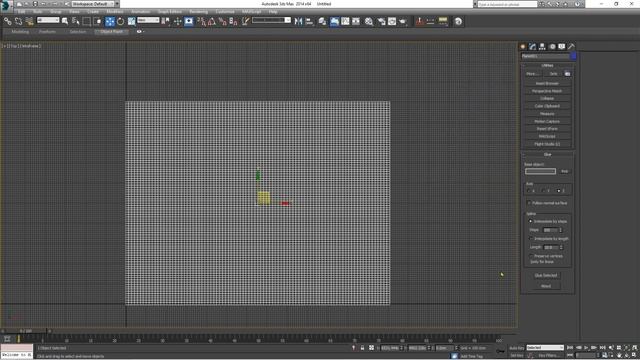Click the Glue Selected button
Viewport: 640px width, 360px height.
point(546,276)
